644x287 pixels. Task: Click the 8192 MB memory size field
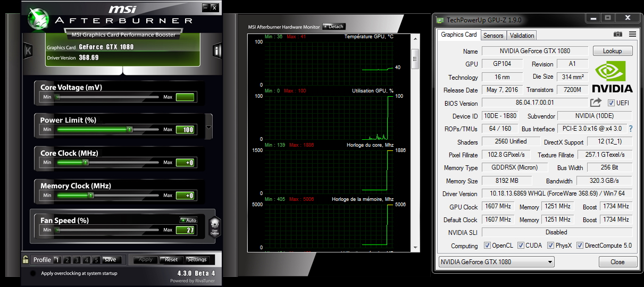coord(506,181)
